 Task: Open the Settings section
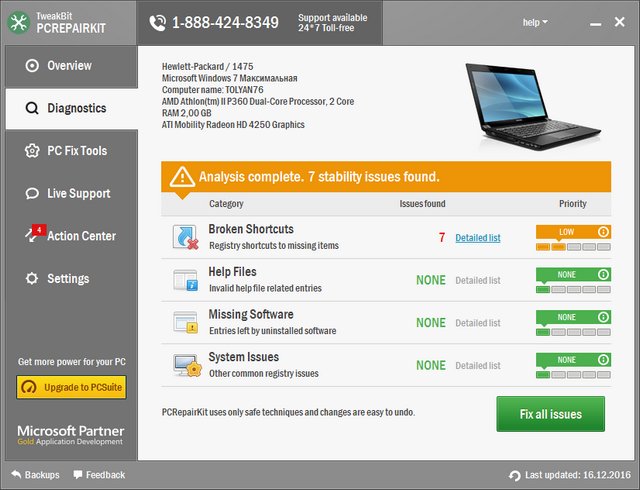click(71, 279)
